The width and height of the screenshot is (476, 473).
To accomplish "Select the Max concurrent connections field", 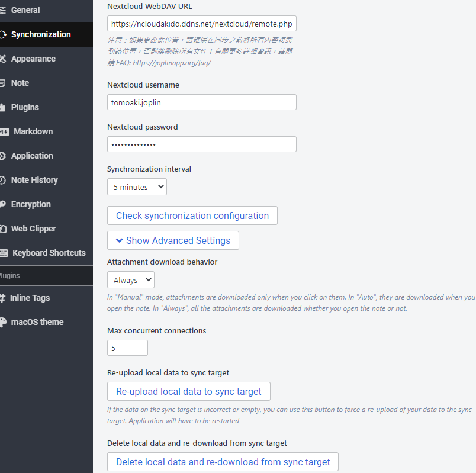I will pyautogui.click(x=127, y=347).
